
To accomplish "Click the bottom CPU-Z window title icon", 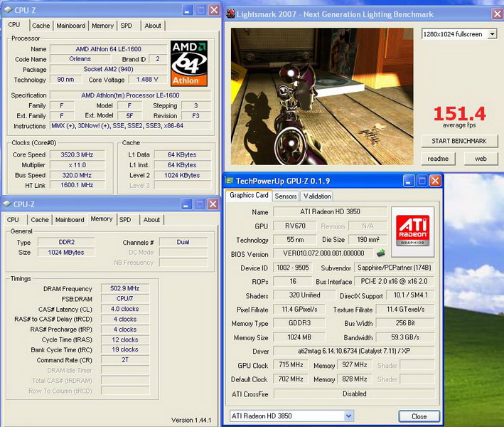I will pyautogui.click(x=7, y=204).
